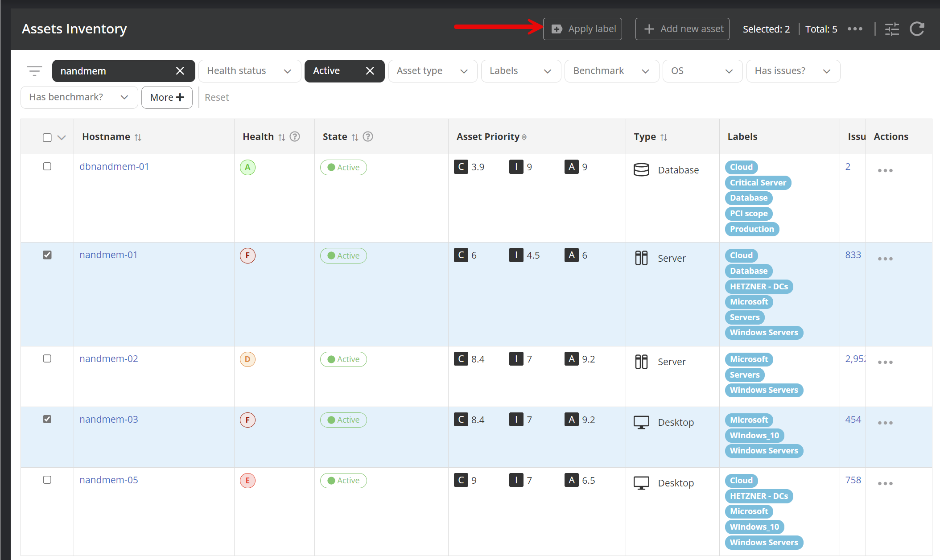Click the refresh icon in header
This screenshot has width=940, height=560.
click(917, 29)
